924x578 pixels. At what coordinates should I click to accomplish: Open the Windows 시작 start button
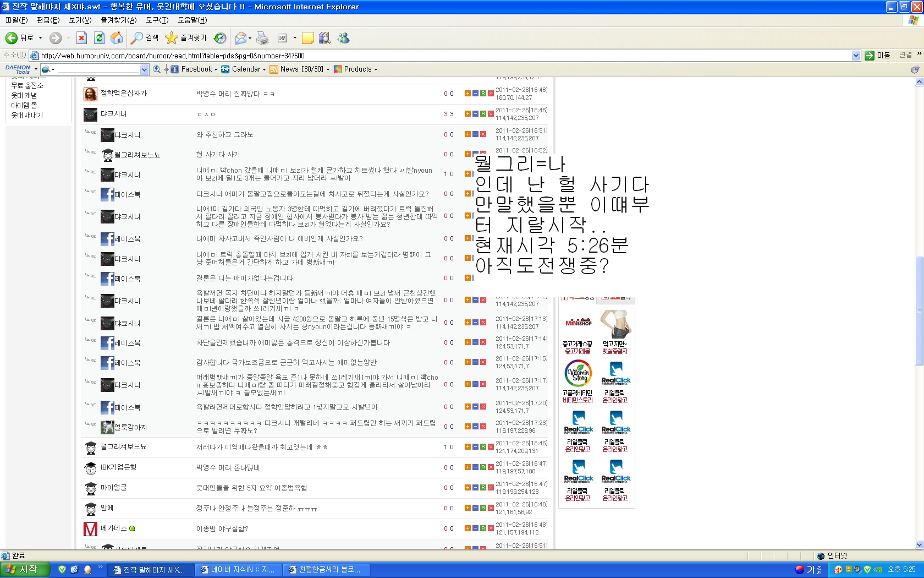[x=25, y=570]
